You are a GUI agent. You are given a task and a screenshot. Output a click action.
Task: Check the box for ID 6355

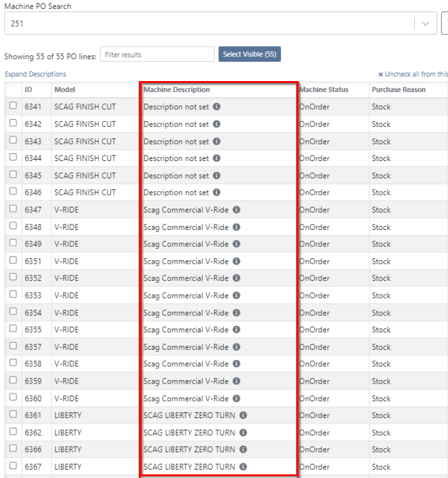[13, 329]
